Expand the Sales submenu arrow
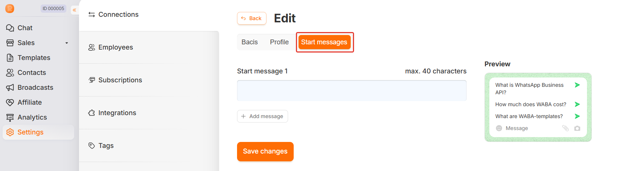The height and width of the screenshot is (171, 644). [67, 43]
